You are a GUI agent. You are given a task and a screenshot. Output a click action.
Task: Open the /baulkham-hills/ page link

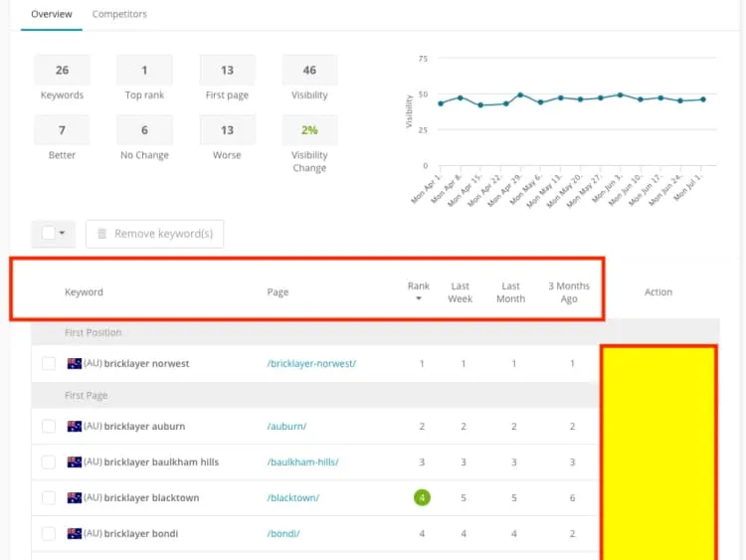tap(302, 462)
